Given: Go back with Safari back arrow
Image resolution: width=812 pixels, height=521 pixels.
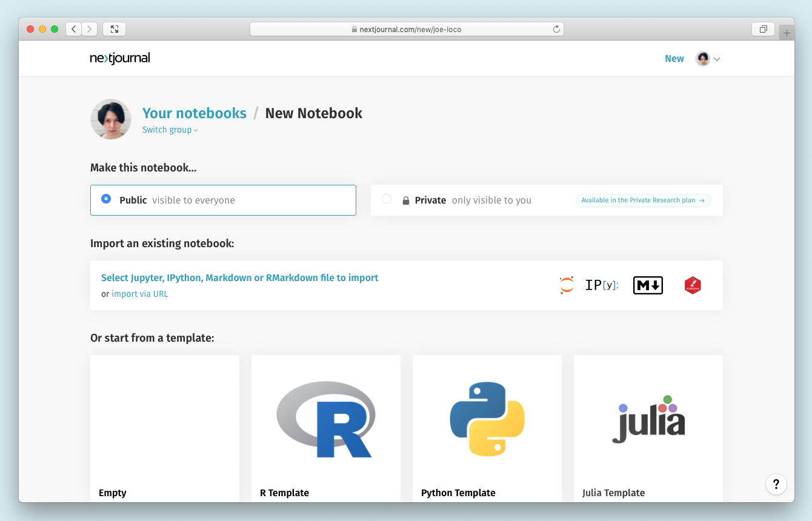Looking at the screenshot, I should click(73, 29).
